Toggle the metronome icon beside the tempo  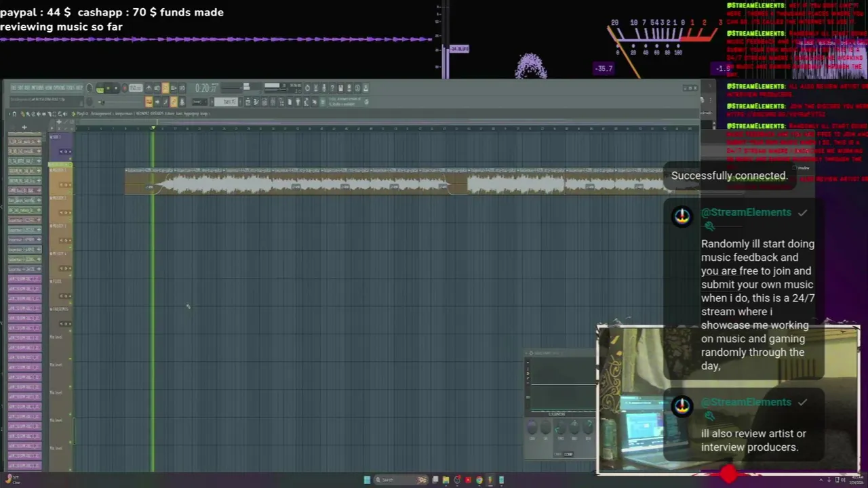pyautogui.click(x=149, y=87)
